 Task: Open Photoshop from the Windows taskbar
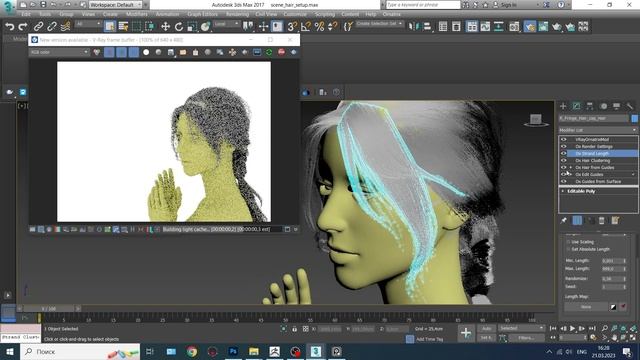point(233,351)
